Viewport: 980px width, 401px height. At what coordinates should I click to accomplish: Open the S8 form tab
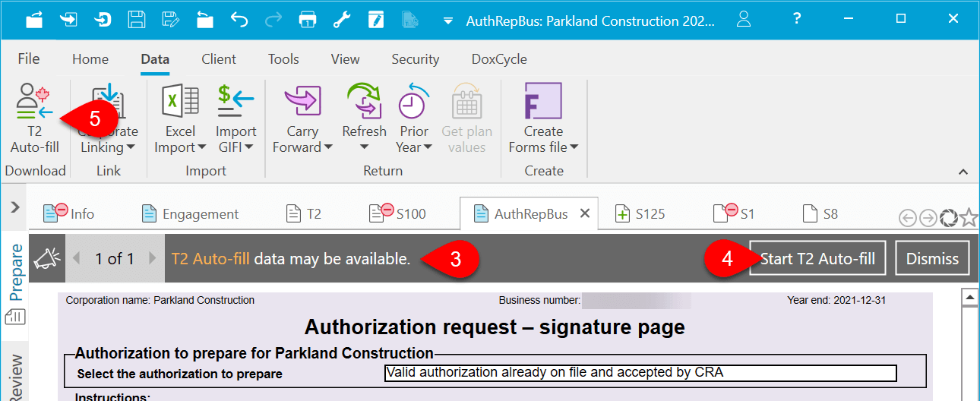point(821,213)
